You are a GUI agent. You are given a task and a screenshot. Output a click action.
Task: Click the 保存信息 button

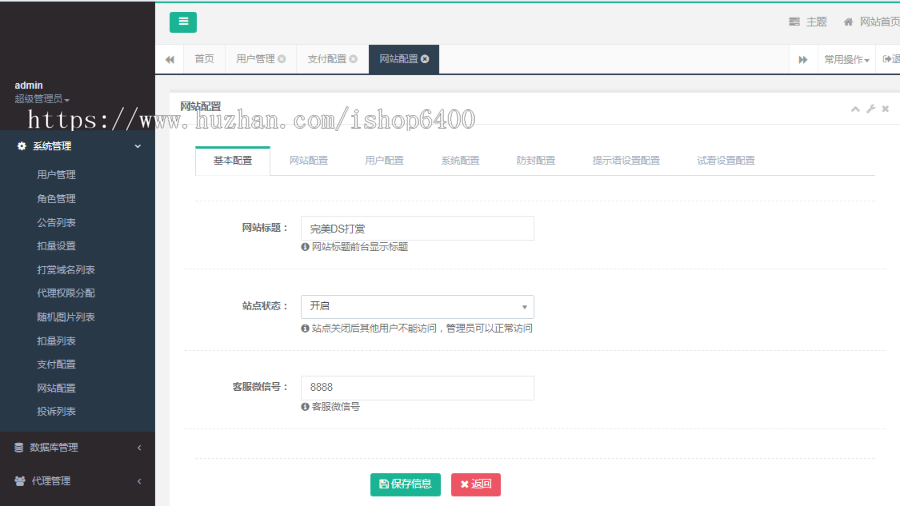pos(405,484)
